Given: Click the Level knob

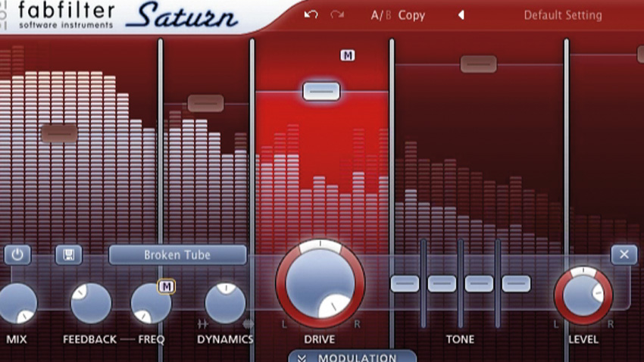Looking at the screenshot, I should [x=583, y=295].
